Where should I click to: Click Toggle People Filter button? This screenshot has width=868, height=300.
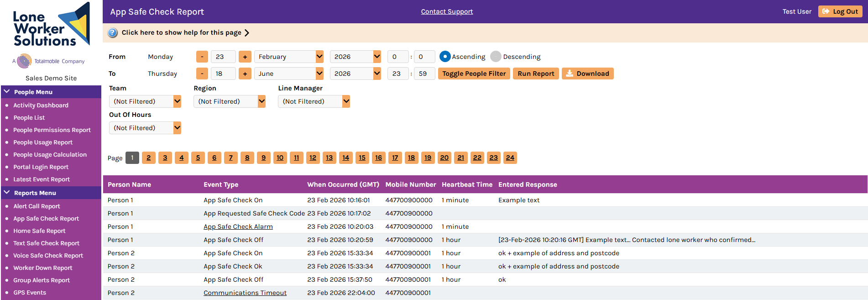(474, 74)
